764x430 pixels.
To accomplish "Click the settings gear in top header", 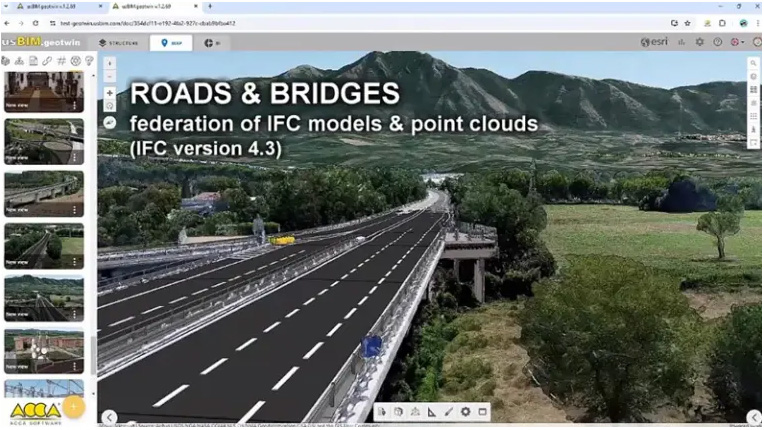I will click(700, 43).
